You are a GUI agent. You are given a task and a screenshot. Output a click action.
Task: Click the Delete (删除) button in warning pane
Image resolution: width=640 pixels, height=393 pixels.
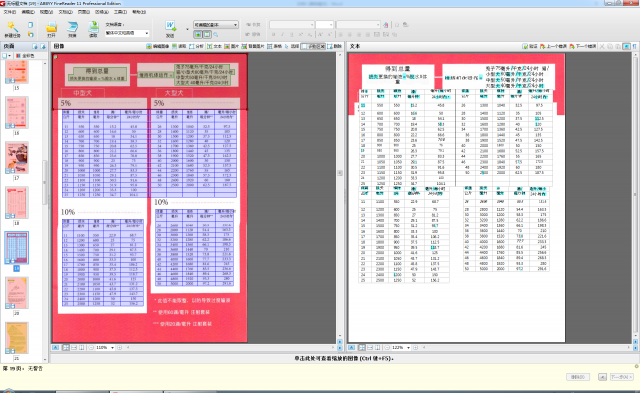tap(578, 377)
